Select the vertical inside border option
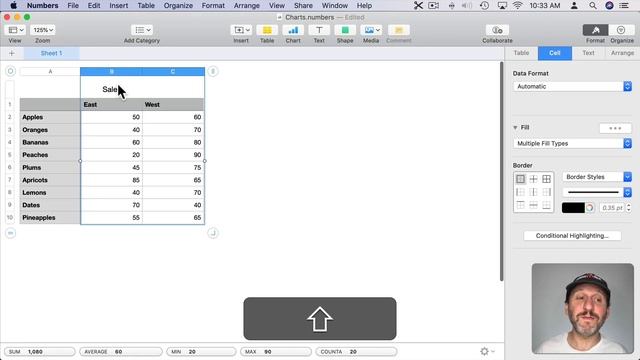This screenshot has width=640, height=360. (533, 192)
